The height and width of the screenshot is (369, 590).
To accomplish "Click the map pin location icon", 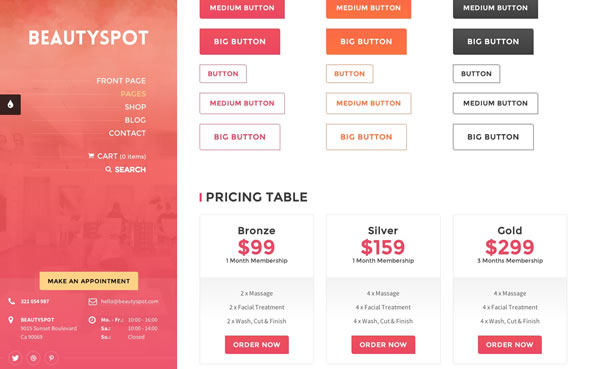I will click(x=11, y=320).
